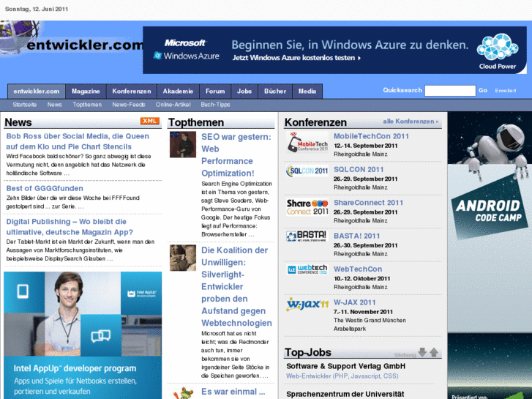Open the Web-Entwickler (PHP, Javascript, CSS) job

click(x=342, y=376)
